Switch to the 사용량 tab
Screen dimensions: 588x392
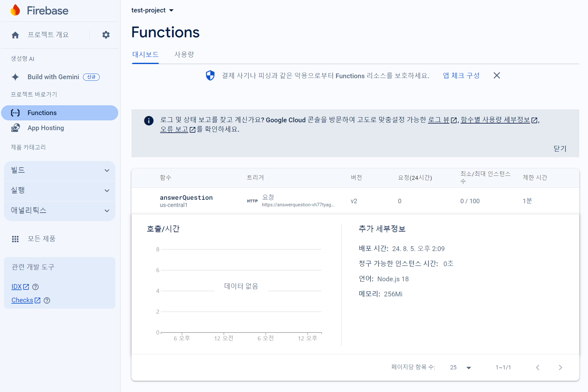[x=184, y=54]
